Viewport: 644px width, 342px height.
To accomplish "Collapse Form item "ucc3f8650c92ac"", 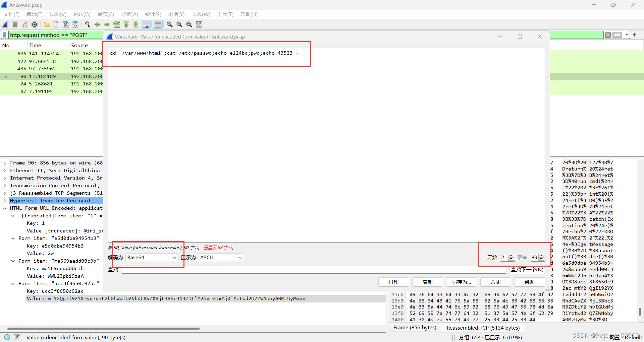I will point(13,284).
